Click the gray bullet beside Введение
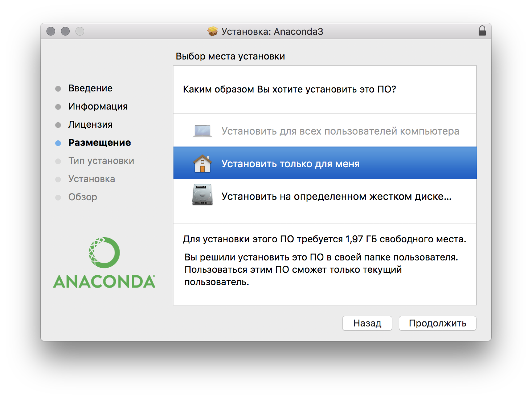The height and width of the screenshot is (399, 532). tap(58, 89)
